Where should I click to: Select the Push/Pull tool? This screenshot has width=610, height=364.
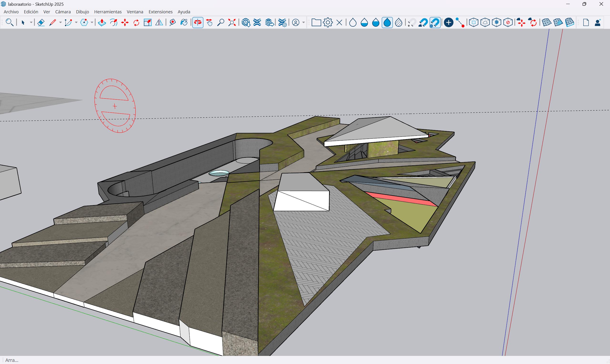click(102, 23)
